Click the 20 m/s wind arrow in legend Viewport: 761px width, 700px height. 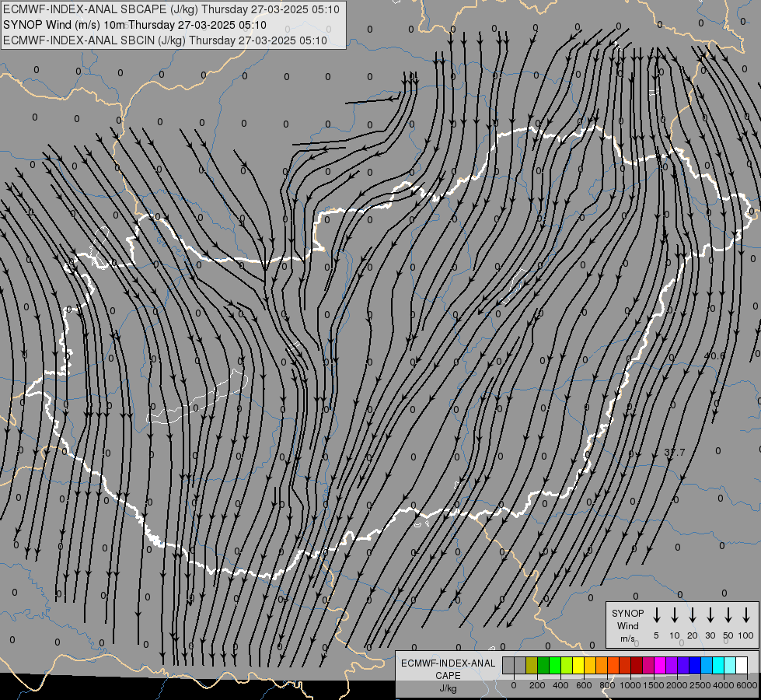(x=693, y=615)
